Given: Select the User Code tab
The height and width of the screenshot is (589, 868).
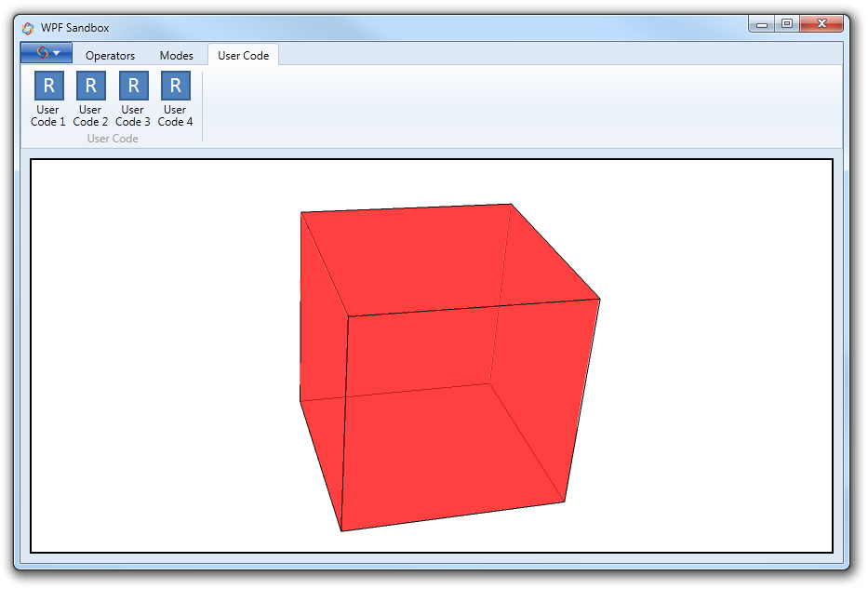Looking at the screenshot, I should click(x=243, y=56).
